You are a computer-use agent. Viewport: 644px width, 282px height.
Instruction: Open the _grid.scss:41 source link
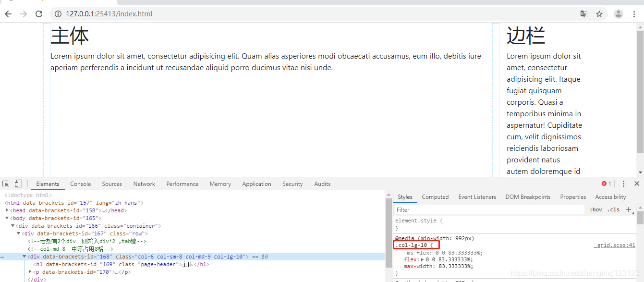coord(615,245)
